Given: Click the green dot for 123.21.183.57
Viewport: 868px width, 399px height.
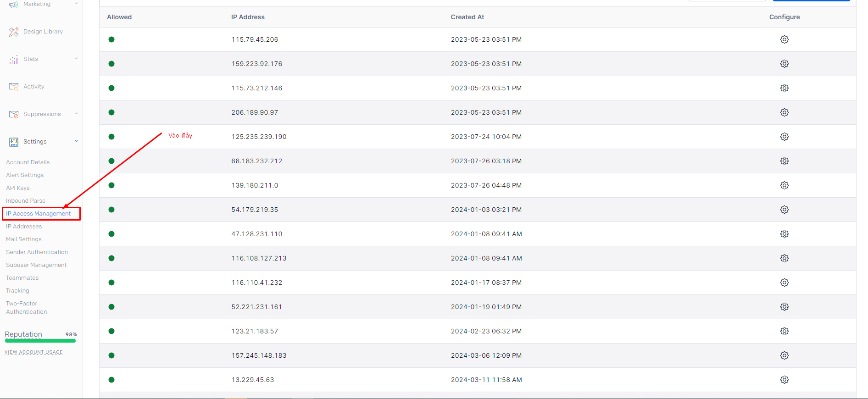Looking at the screenshot, I should [x=111, y=331].
